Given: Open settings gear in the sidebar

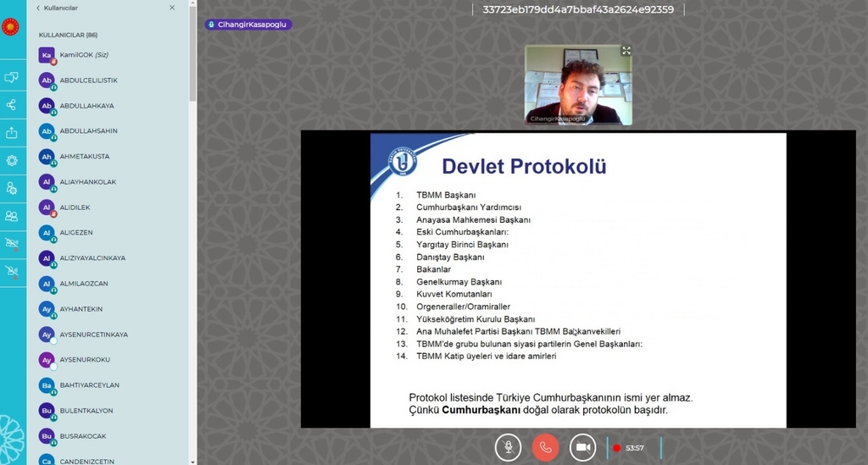Looking at the screenshot, I should (12, 160).
